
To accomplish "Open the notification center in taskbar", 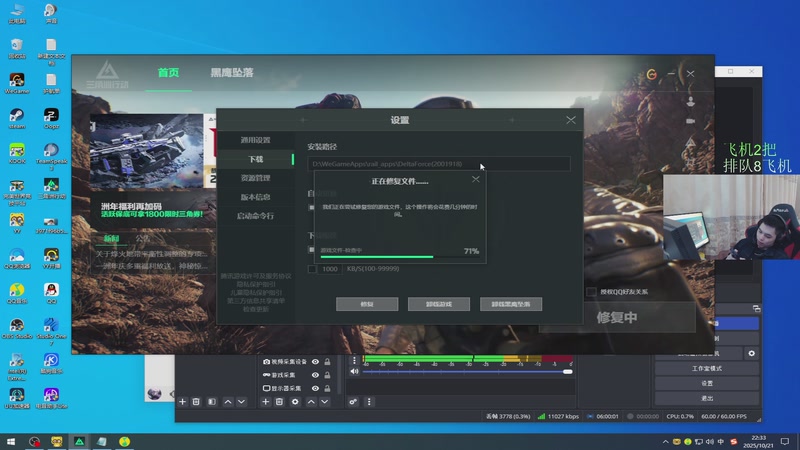I will click(785, 441).
